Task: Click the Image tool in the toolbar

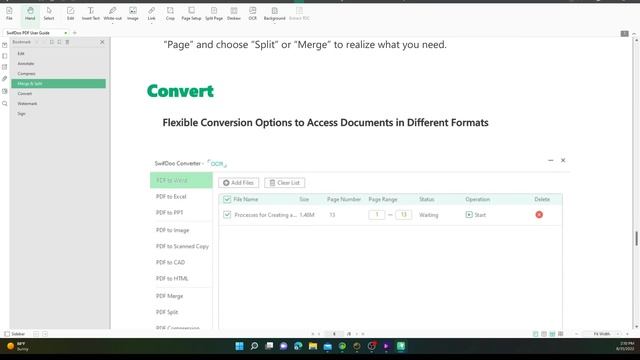Action: click(x=133, y=13)
